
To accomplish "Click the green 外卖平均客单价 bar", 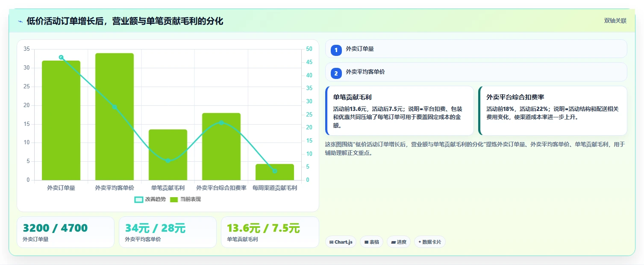I will [x=115, y=116].
